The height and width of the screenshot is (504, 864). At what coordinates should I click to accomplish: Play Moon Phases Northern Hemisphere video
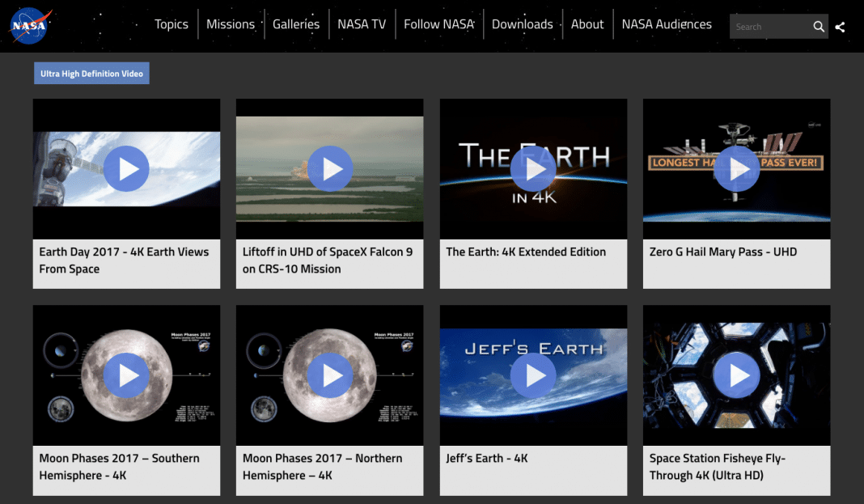(329, 375)
